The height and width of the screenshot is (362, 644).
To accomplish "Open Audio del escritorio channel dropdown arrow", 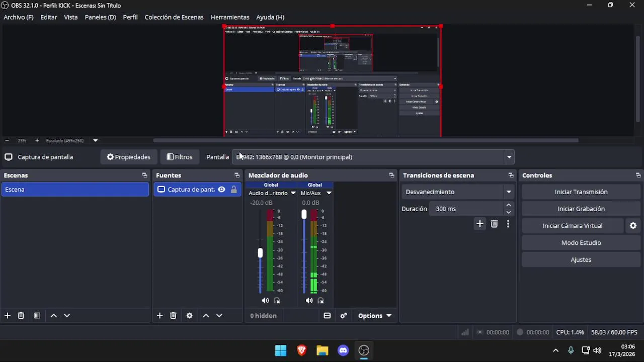I will tap(293, 193).
